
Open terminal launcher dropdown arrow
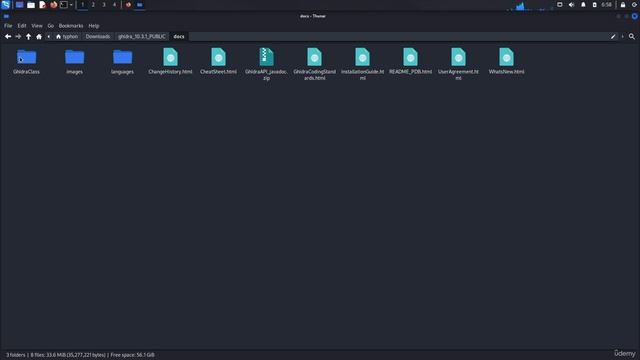[x=71, y=5]
